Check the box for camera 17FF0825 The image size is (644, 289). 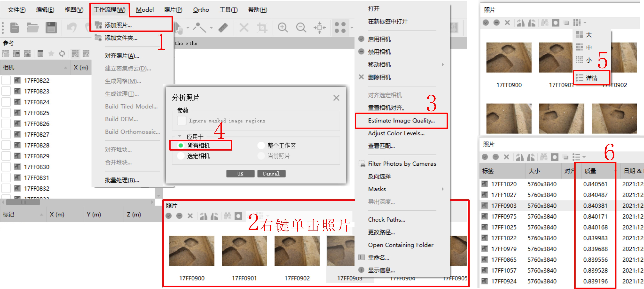[6, 113]
